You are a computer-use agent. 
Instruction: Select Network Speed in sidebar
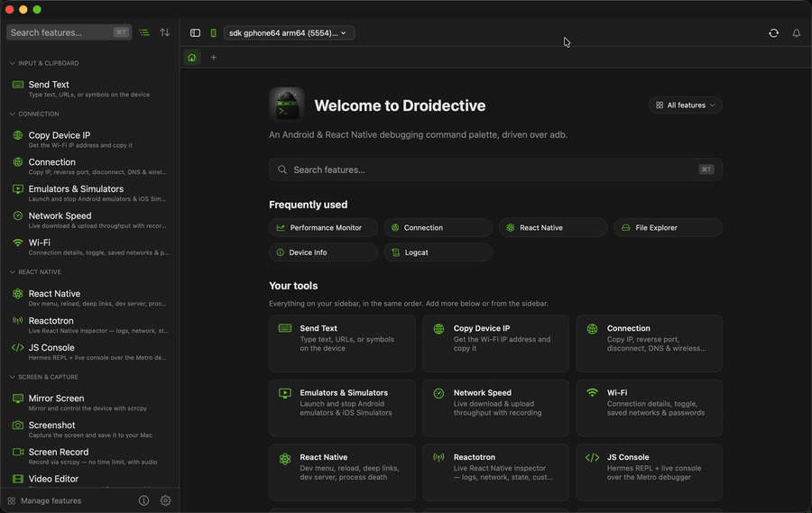tap(90, 220)
